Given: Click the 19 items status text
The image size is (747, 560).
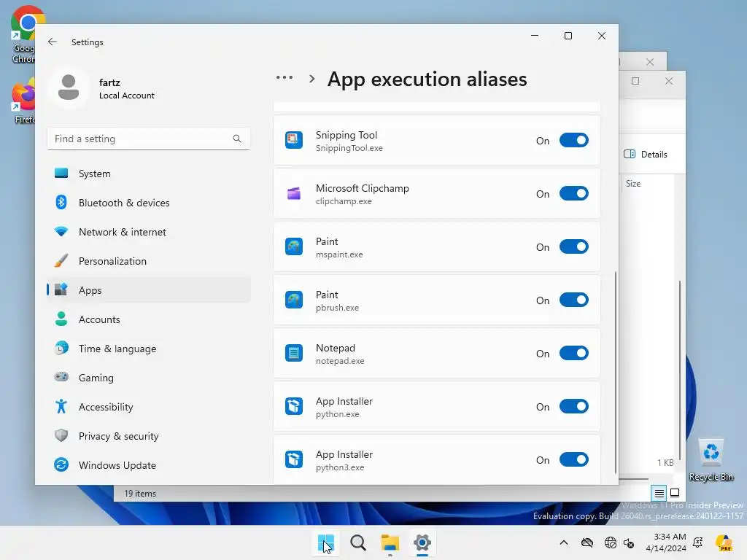Looking at the screenshot, I should (140, 494).
